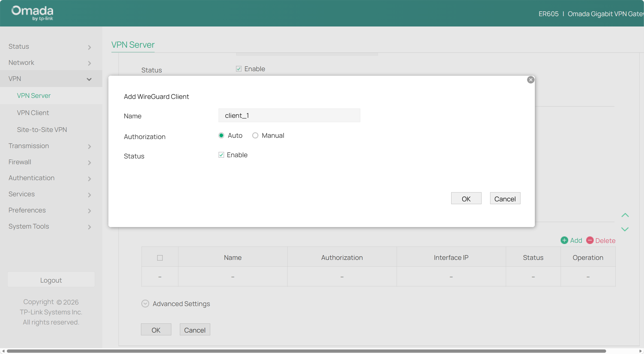Click the upward chevron arrow at right
The height and width of the screenshot is (354, 644).
625,215
